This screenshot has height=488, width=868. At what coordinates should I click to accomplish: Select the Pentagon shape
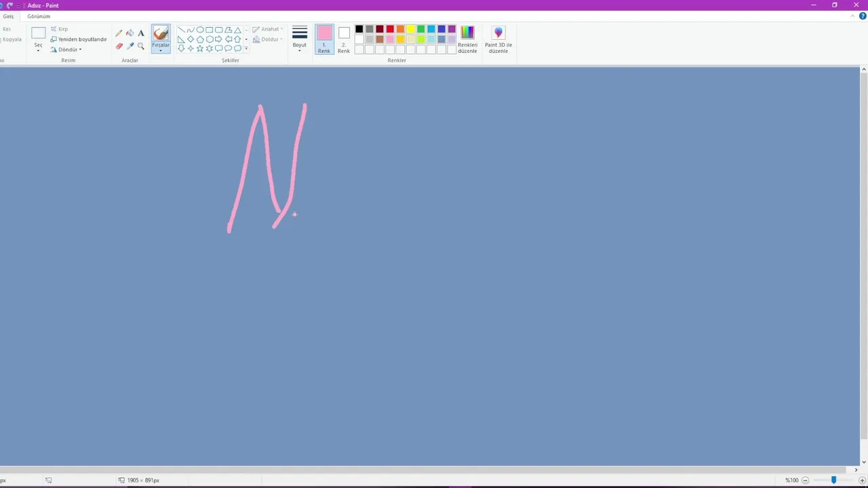tap(200, 39)
